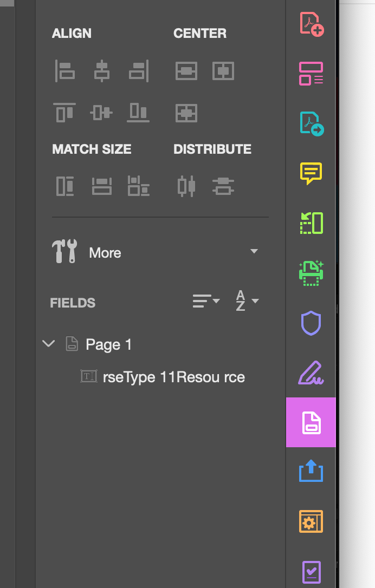Image resolution: width=375 pixels, height=588 pixels.
Task: Open the Sign tool in the sidebar
Action: (311, 373)
